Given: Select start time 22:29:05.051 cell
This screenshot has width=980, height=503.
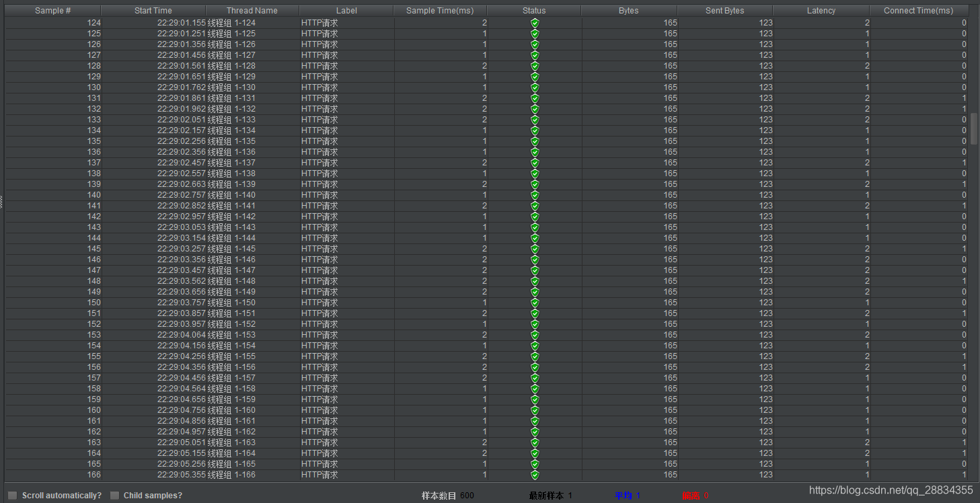Looking at the screenshot, I should point(182,442).
